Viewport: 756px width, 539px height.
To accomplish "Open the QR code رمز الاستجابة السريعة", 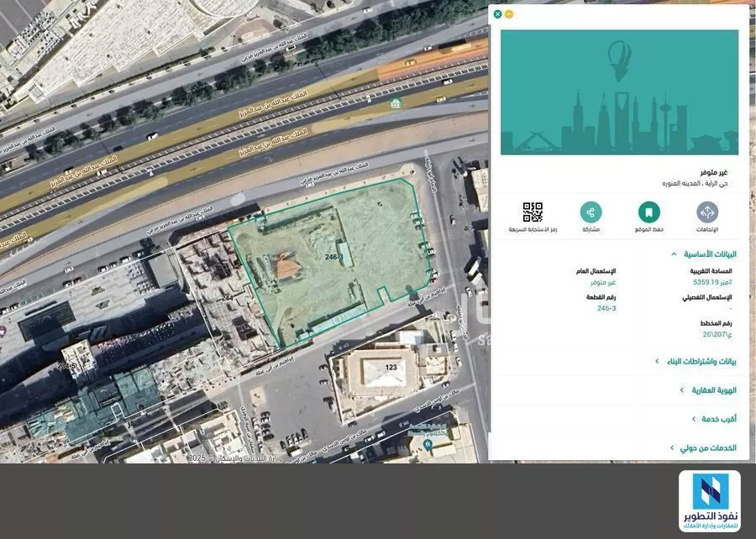I will [x=532, y=210].
